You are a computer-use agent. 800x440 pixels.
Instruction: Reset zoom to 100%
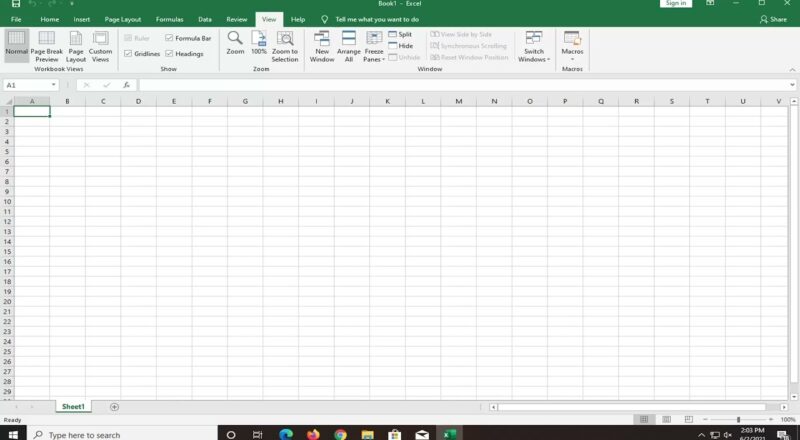(x=259, y=43)
